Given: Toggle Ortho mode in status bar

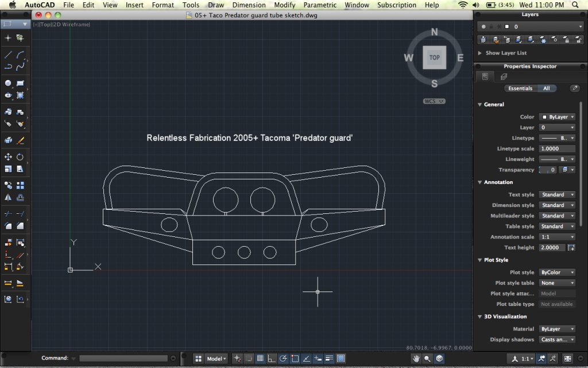Looking at the screenshot, I should pos(272,358).
